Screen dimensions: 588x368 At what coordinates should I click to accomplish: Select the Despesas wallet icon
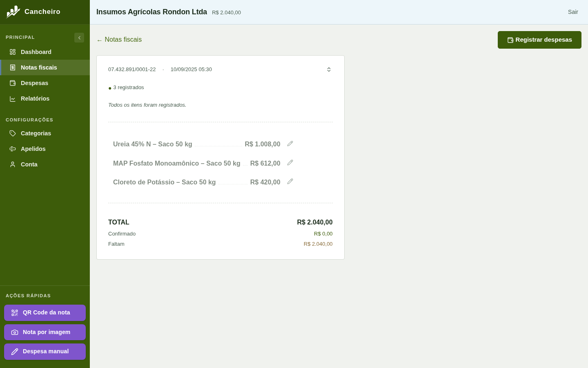point(13,83)
